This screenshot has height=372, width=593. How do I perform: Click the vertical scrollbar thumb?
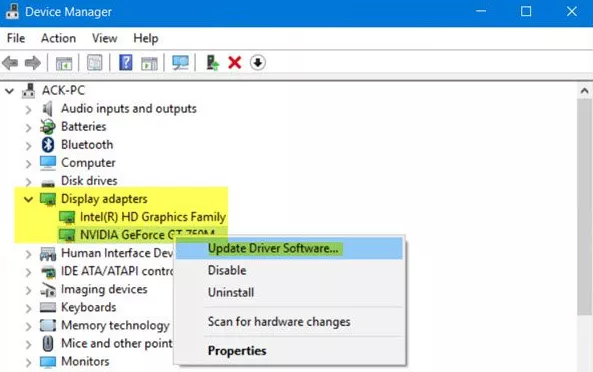pos(584,207)
